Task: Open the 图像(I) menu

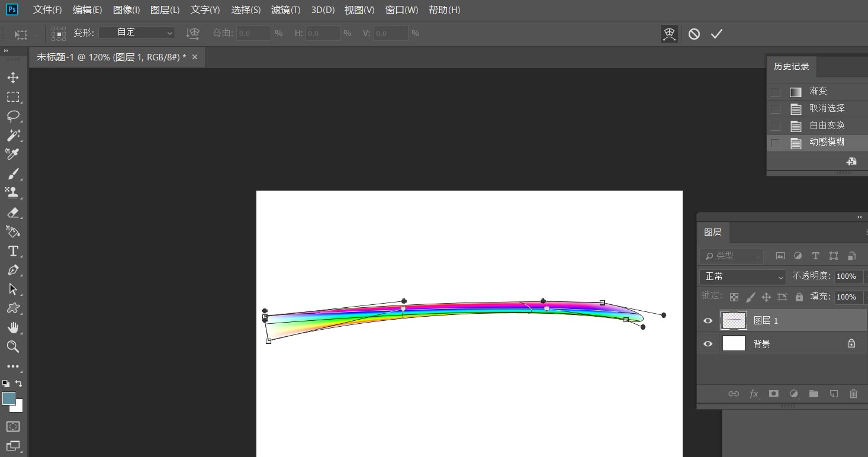Action: coord(127,10)
